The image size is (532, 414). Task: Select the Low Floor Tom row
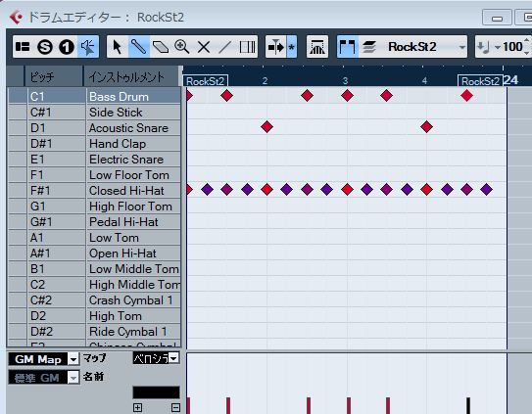point(94,175)
